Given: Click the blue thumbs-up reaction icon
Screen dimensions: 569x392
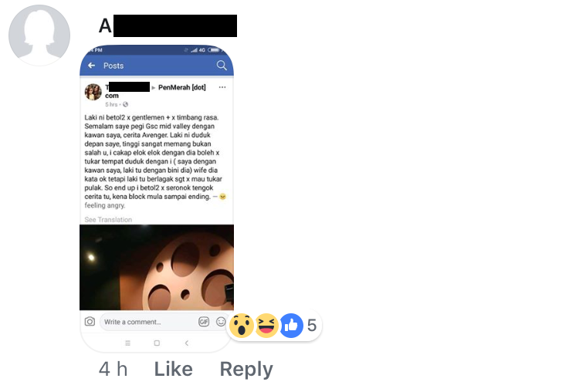Looking at the screenshot, I should (291, 326).
